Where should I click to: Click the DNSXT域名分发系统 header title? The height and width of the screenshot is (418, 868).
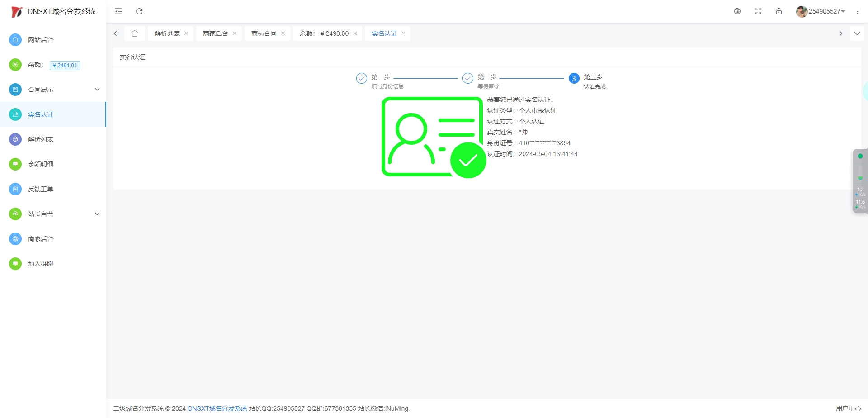[61, 12]
